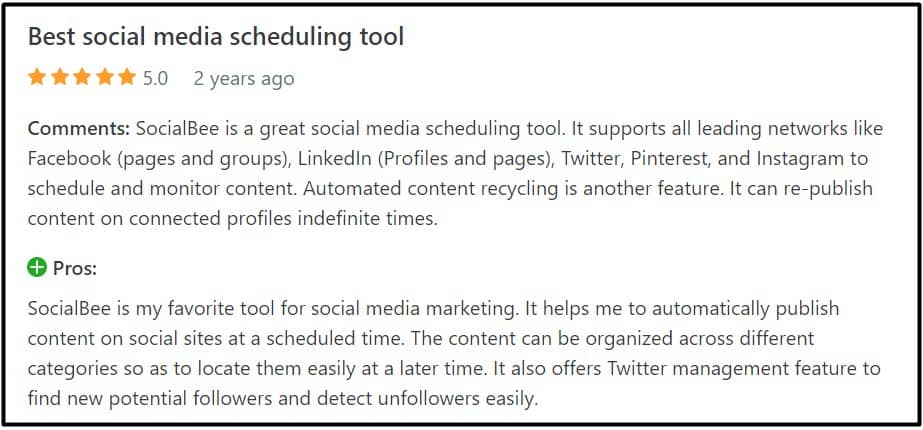
Task: Click the 5.0 rating score
Action: 155,78
